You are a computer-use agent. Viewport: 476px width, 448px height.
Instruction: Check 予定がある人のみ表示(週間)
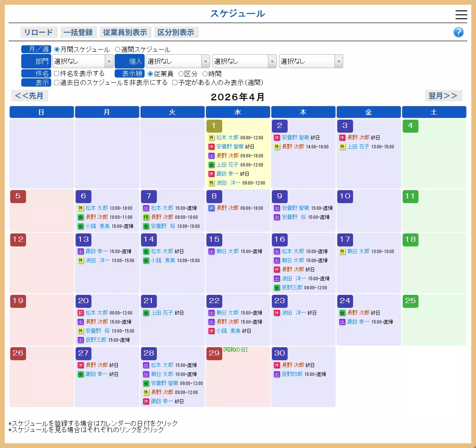175,83
